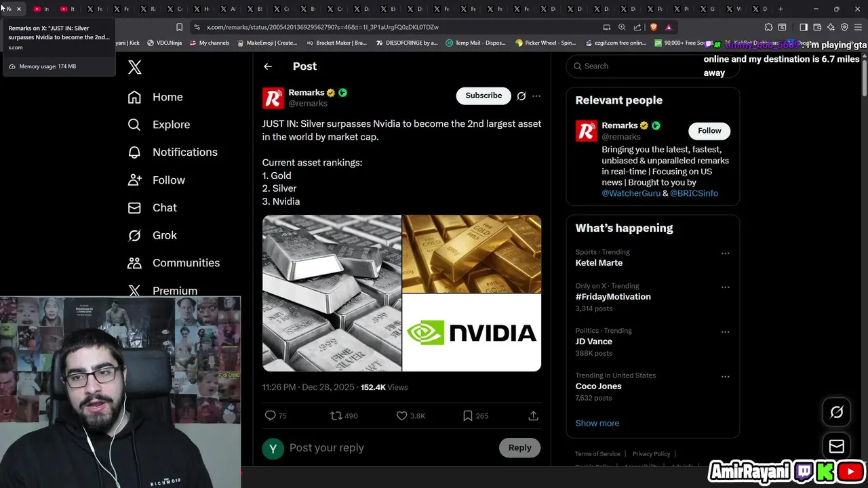The image size is (868, 488).
Task: Open the floating Grok button
Action: tap(837, 411)
